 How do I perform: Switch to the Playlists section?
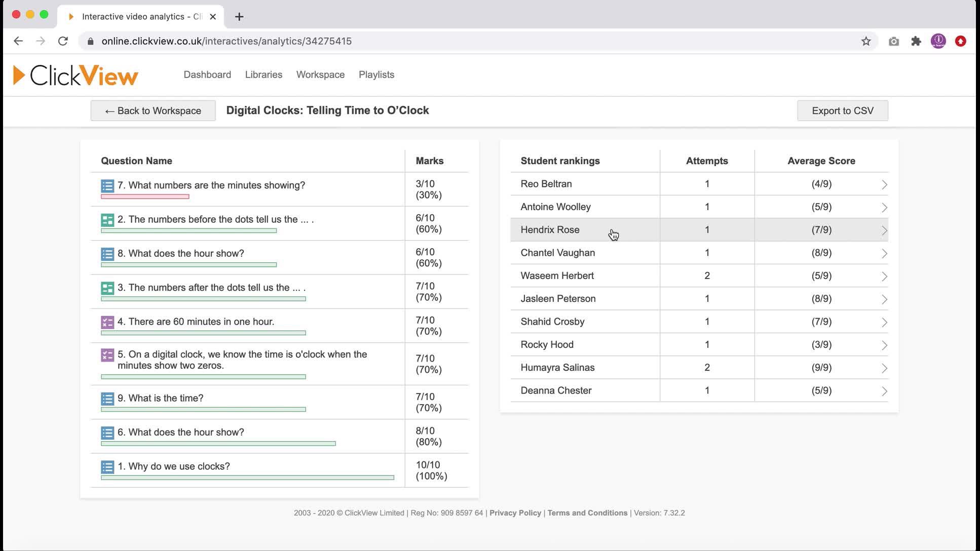pos(376,74)
